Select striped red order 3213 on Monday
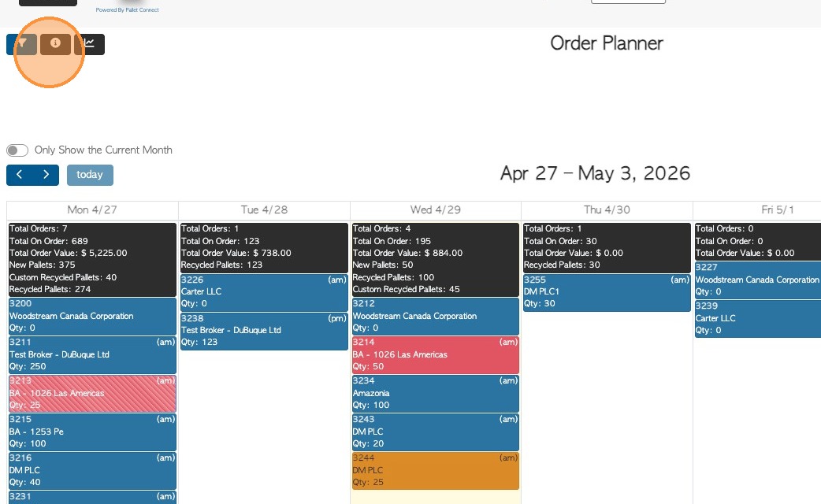Viewport: 821px width, 504px height. tap(92, 393)
